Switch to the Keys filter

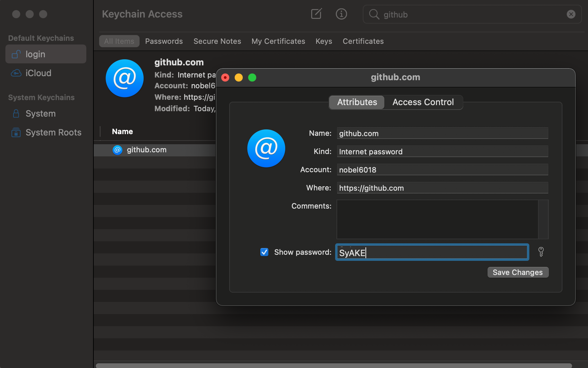point(324,41)
